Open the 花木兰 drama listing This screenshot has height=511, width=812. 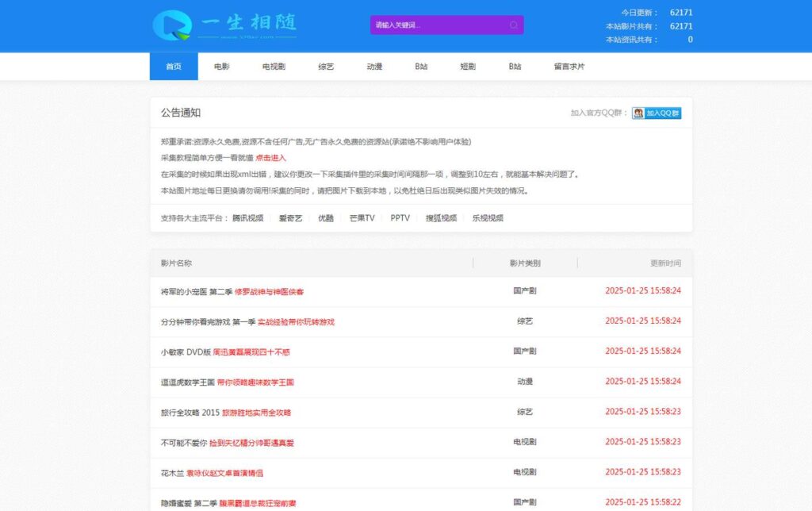pyautogui.click(x=168, y=473)
